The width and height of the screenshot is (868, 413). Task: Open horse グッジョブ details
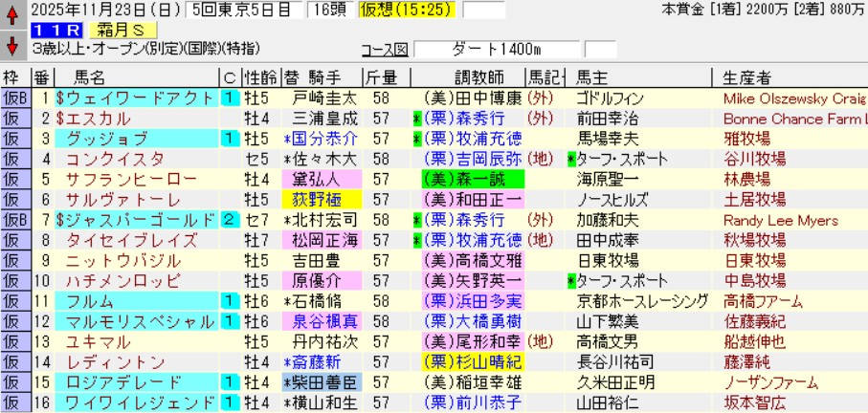click(x=107, y=139)
